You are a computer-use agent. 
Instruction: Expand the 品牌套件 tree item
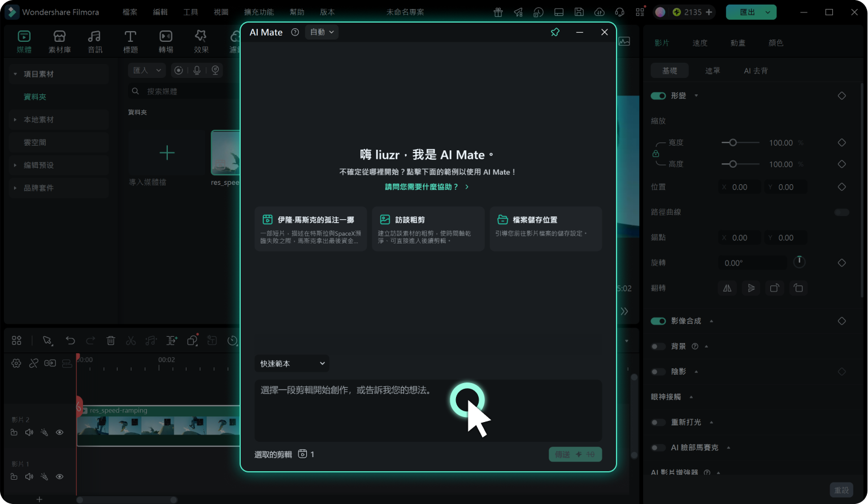pos(15,188)
